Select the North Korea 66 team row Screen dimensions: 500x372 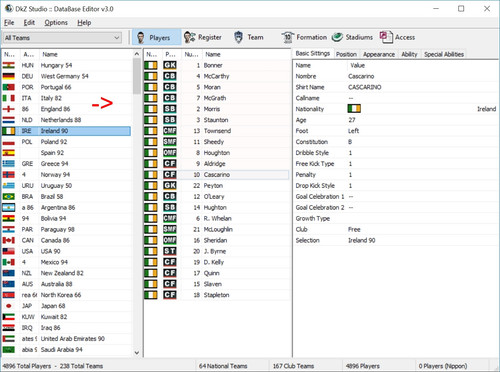click(67, 295)
